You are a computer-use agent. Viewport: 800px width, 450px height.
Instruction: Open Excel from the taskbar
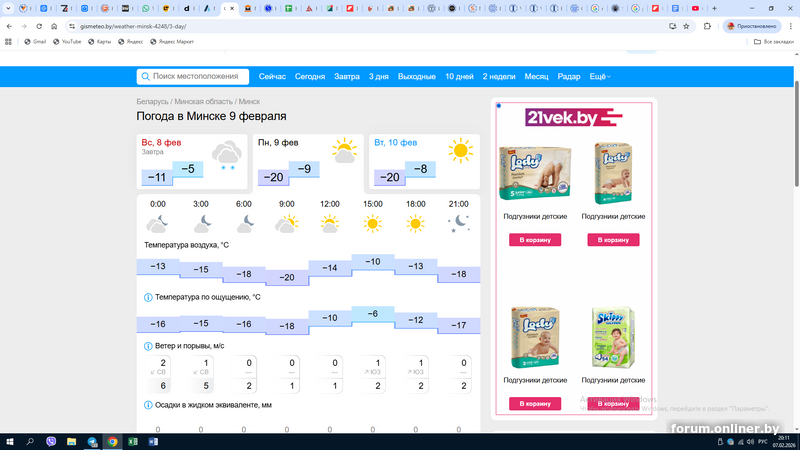pyautogui.click(x=133, y=442)
